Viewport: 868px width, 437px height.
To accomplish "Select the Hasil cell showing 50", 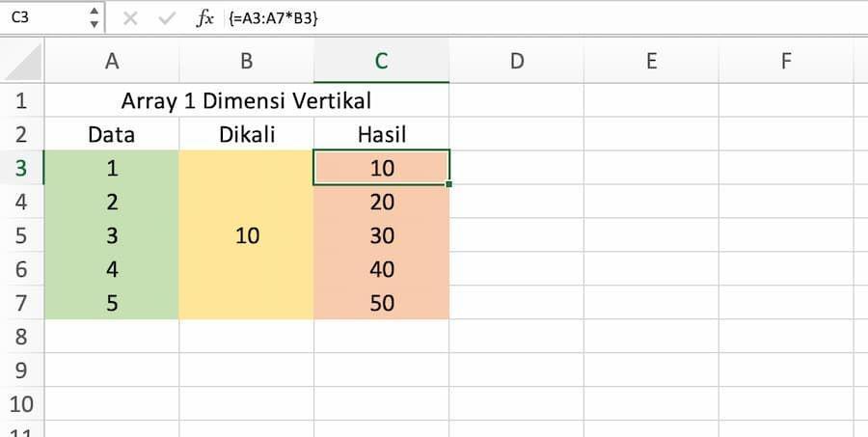I will tap(381, 302).
